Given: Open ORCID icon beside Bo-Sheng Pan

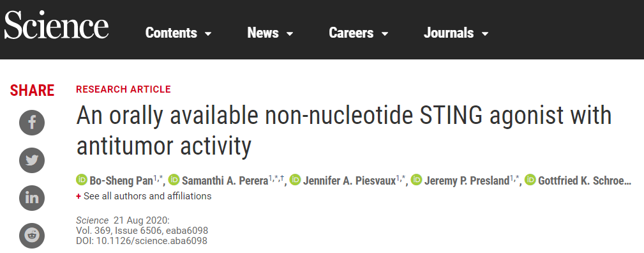Looking at the screenshot, I should pyautogui.click(x=82, y=180).
